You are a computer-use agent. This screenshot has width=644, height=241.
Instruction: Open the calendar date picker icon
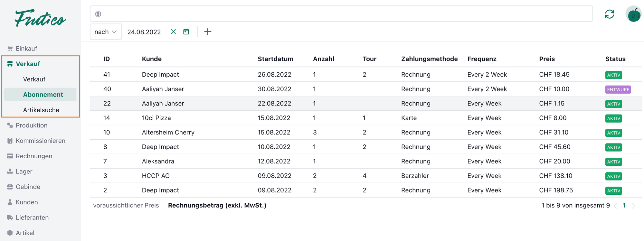186,32
